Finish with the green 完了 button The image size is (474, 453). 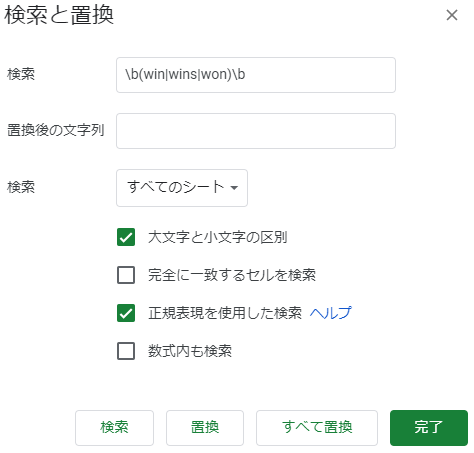[429, 428]
